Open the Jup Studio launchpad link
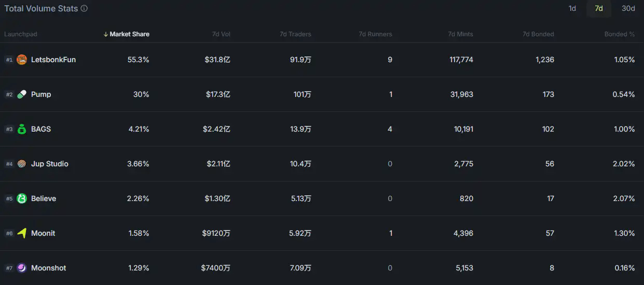 tap(50, 164)
